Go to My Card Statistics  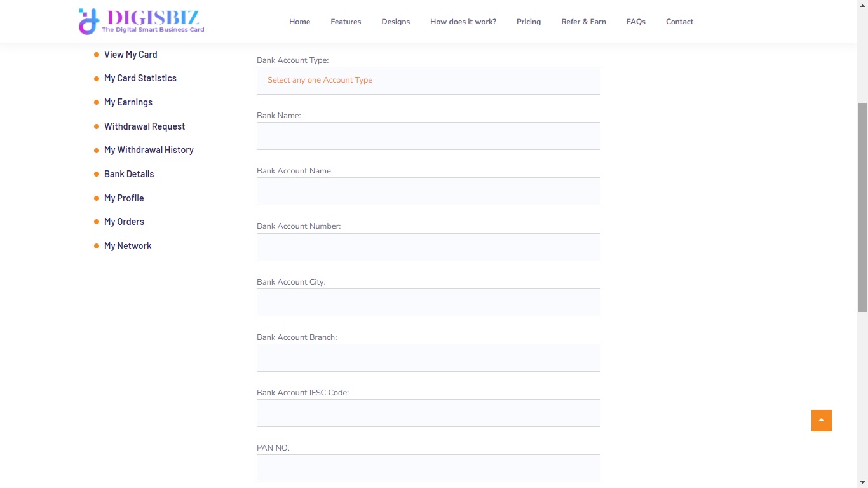coord(140,78)
